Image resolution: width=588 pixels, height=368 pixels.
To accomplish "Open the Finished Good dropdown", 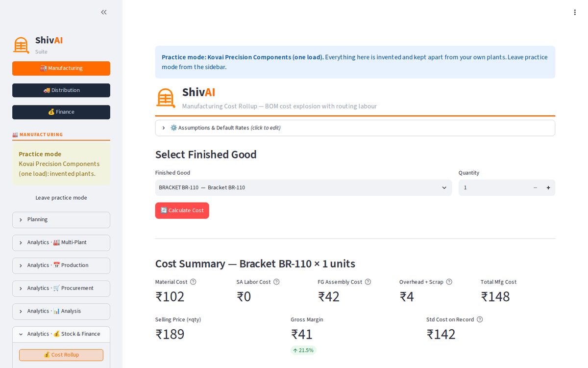I will [x=303, y=187].
